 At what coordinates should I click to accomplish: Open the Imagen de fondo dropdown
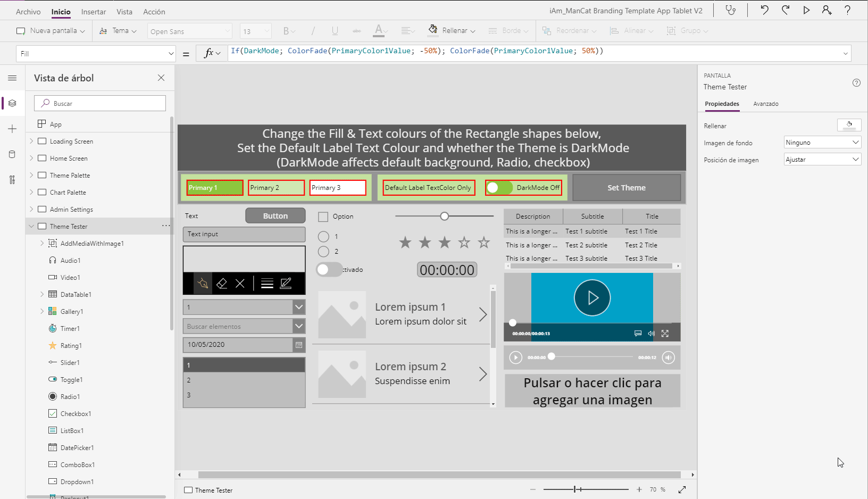[822, 143]
